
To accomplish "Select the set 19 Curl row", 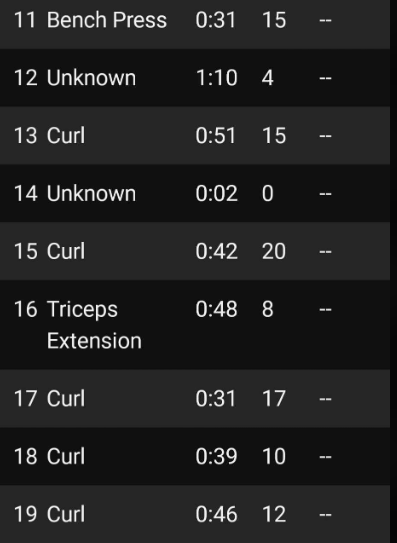I will pyautogui.click(x=195, y=514).
